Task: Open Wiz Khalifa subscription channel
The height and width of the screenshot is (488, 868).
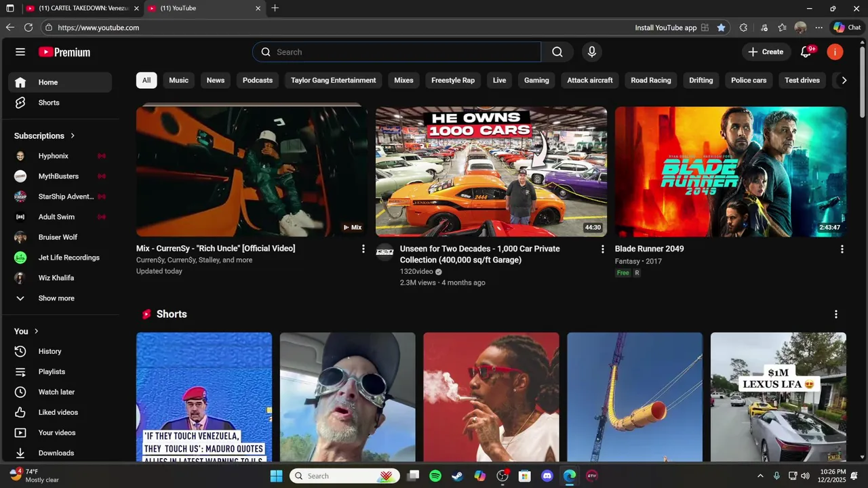Action: click(x=60, y=279)
